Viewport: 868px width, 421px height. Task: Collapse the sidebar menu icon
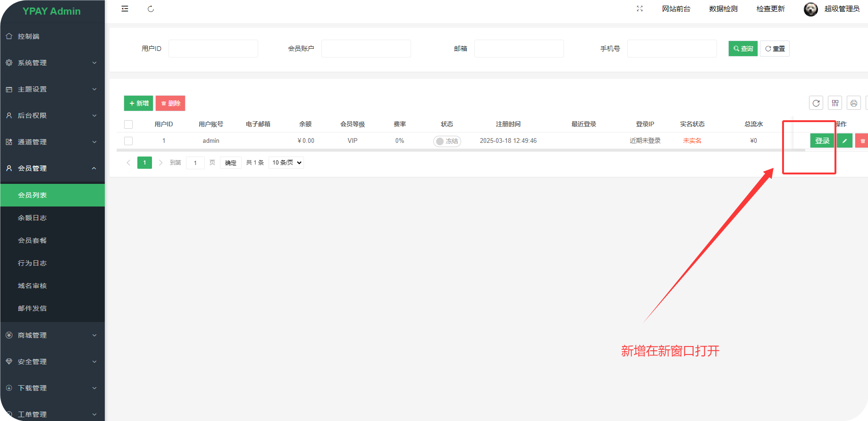[x=125, y=9]
